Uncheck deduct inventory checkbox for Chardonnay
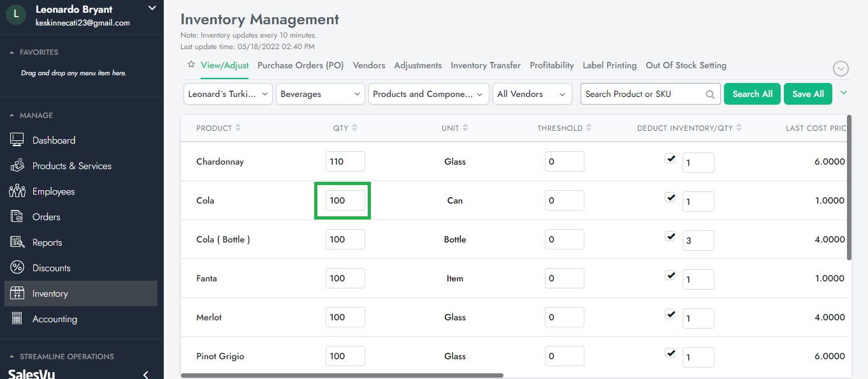Viewport: 868px width, 379px height. point(670,158)
